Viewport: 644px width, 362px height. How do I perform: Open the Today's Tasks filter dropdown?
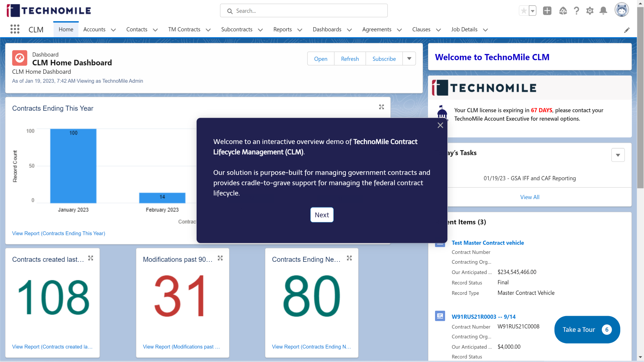click(x=618, y=155)
